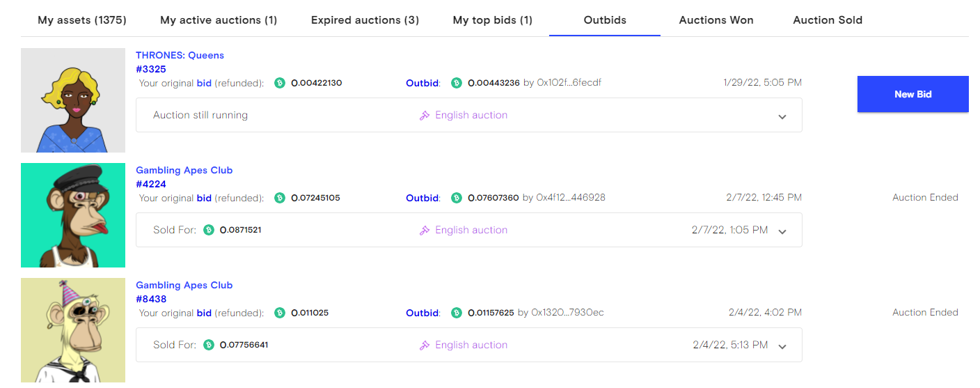Image resolution: width=980 pixels, height=388 pixels.
Task: Place a New Bid on THRONES Queens
Action: click(912, 94)
